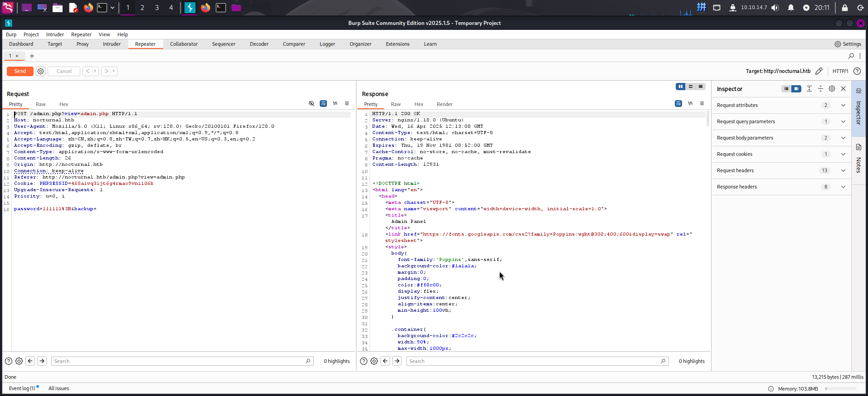Toggle show newline characters in Request panel
The height and width of the screenshot is (396, 868).
335,103
